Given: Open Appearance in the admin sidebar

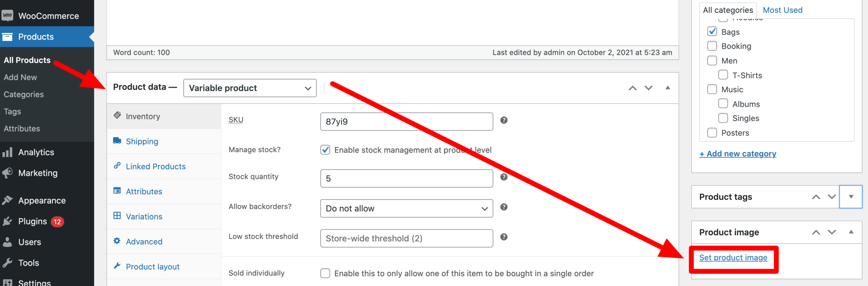Looking at the screenshot, I should [x=42, y=201].
